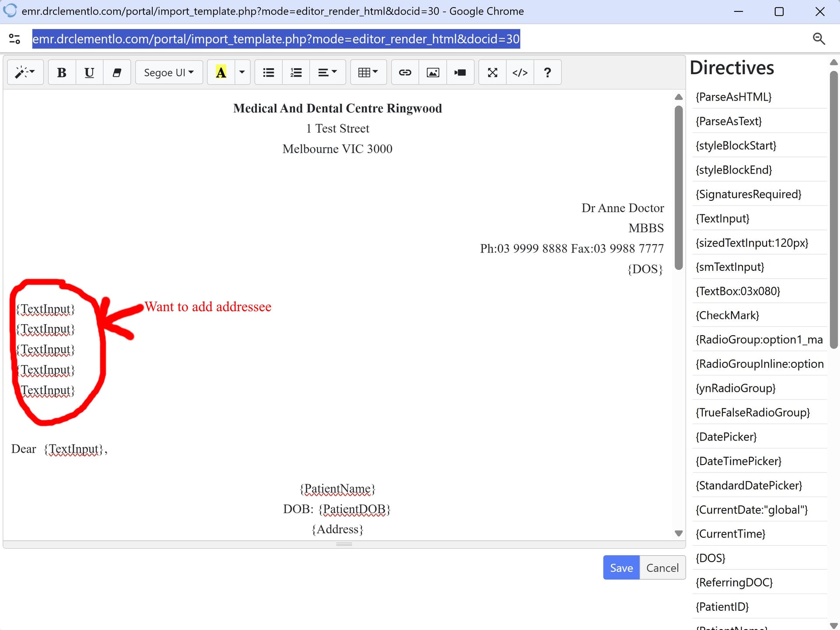Click the Medical And Dental Centre Ringwood heading

pyautogui.click(x=337, y=108)
